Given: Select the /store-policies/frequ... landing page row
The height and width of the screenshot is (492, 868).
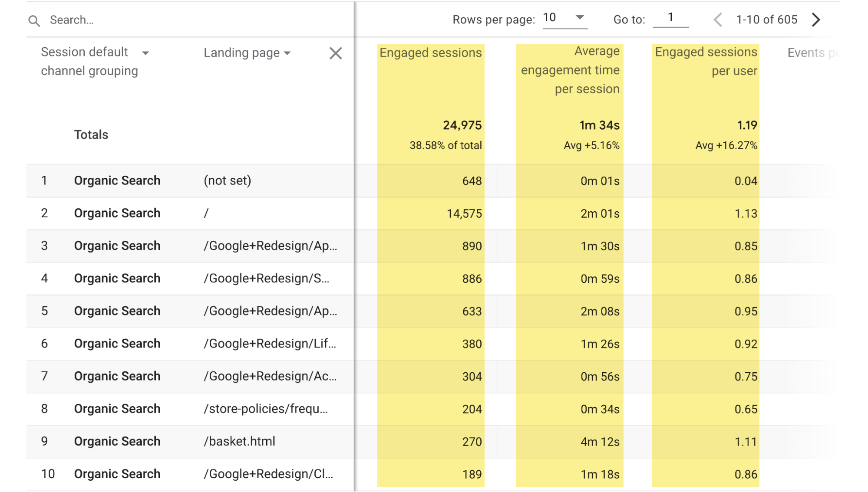Looking at the screenshot, I should point(266,409).
